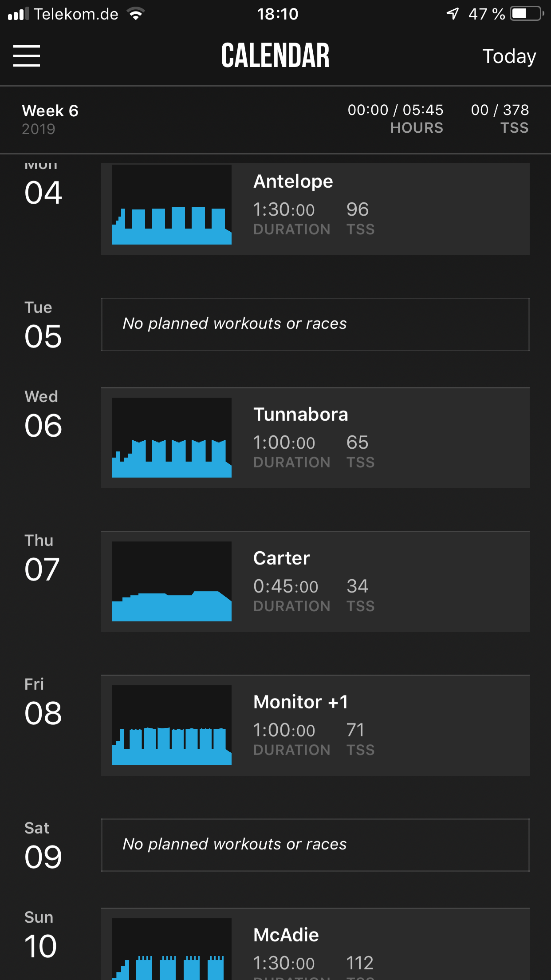This screenshot has height=980, width=551.
Task: Tap Tuesday's empty planned workouts box
Action: pyautogui.click(x=315, y=324)
